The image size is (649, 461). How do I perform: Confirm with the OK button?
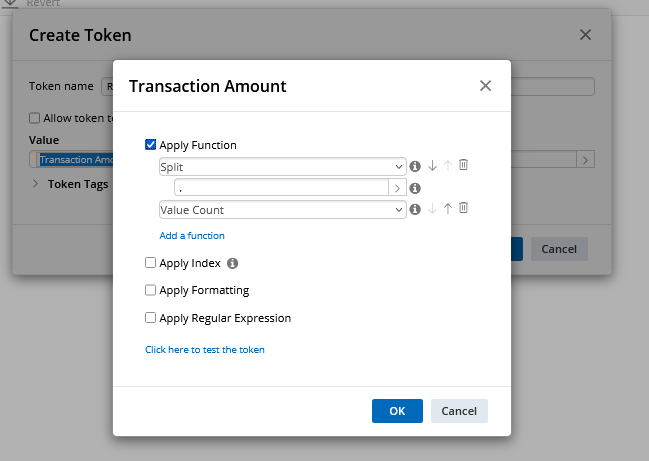click(397, 411)
